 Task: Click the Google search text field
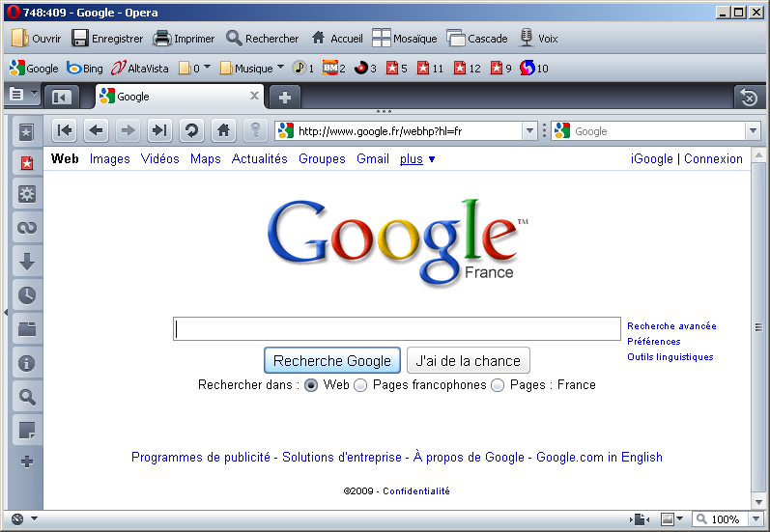point(397,329)
